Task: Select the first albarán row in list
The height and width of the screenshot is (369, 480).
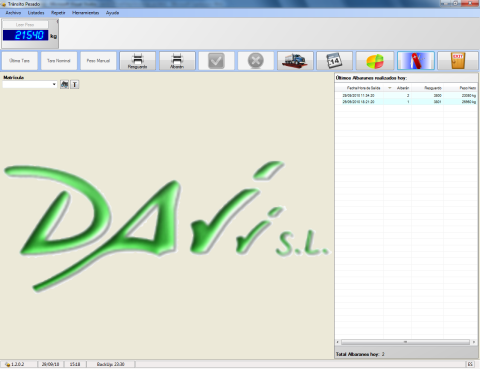Action: [406, 95]
